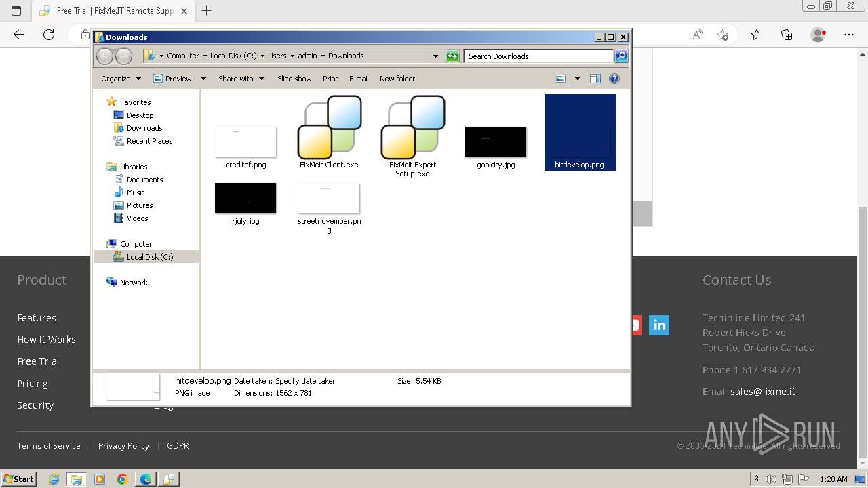Click Print in Explorer toolbar

pos(330,79)
